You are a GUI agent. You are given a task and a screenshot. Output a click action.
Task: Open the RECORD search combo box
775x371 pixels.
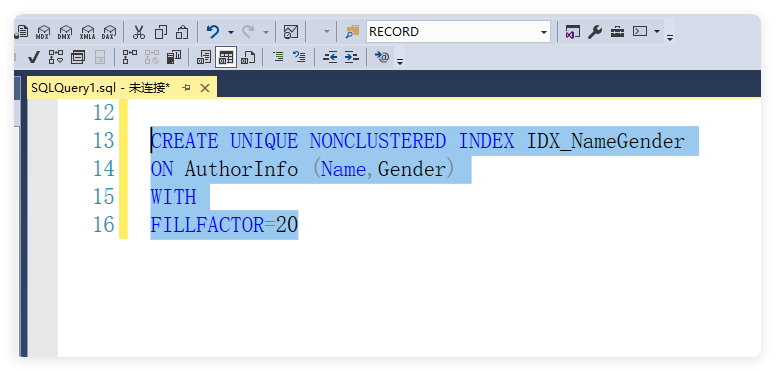pyautogui.click(x=458, y=32)
